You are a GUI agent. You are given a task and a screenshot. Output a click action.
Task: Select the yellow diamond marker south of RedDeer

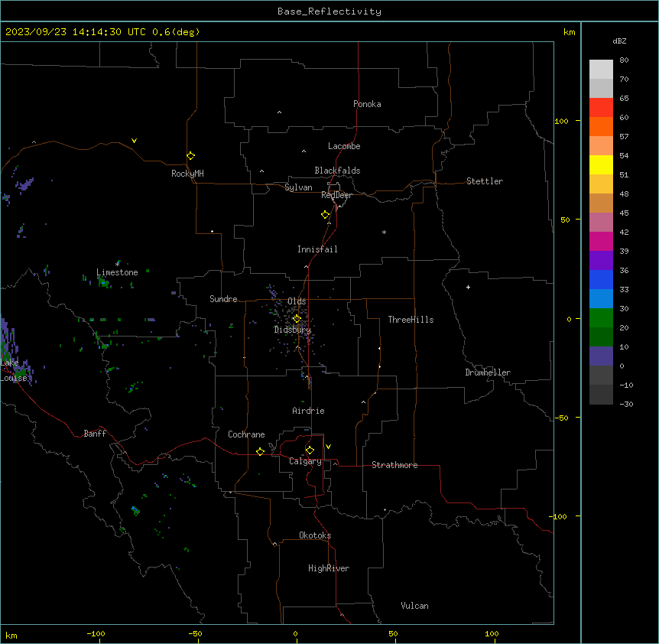(x=326, y=214)
